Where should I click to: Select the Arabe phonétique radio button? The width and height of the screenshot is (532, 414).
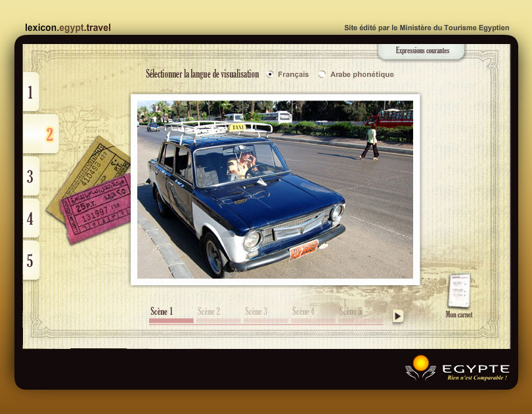click(x=322, y=74)
